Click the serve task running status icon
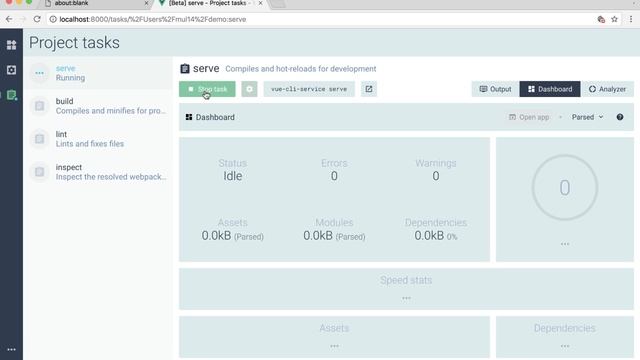The image size is (640, 360). coord(40,73)
